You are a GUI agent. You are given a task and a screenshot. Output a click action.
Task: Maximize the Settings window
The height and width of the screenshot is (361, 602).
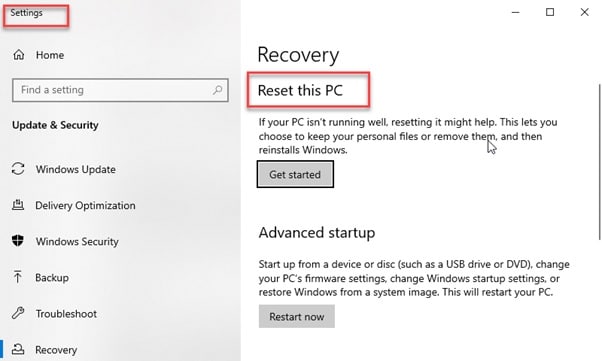pos(550,12)
